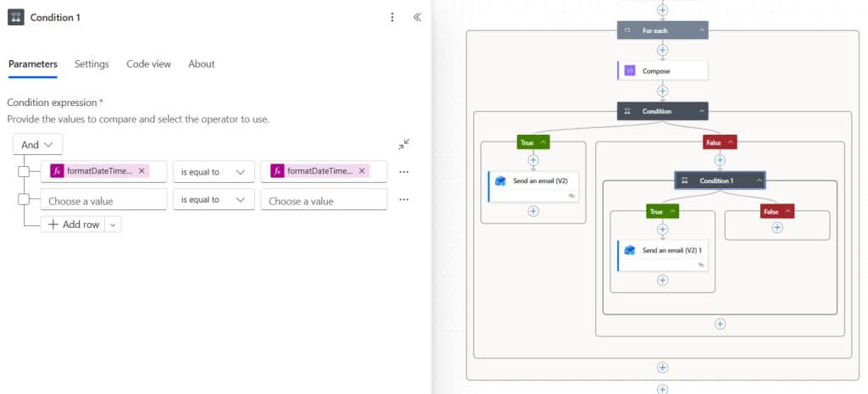Add an action above Send an email (V2)
Screen dimensions: 868x394
point(533,160)
